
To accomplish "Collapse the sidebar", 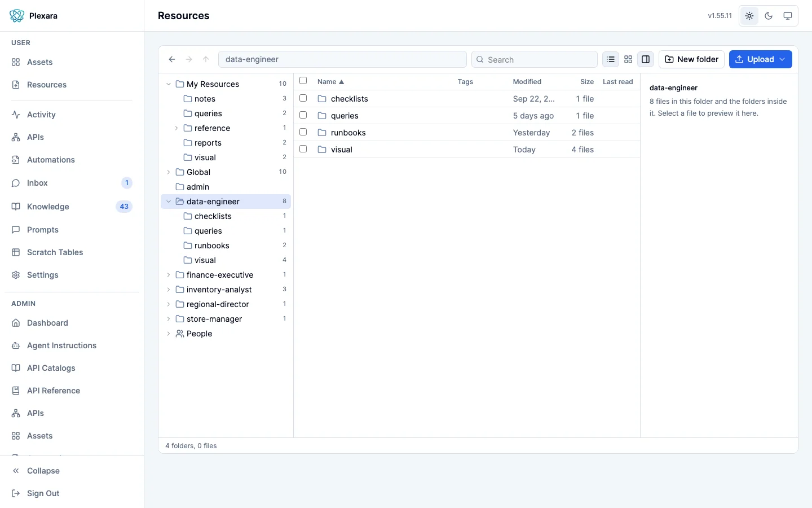I will [x=72, y=471].
